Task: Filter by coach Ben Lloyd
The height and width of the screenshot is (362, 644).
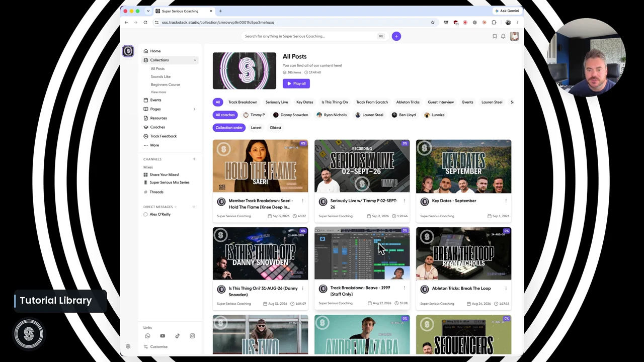Action: (404, 115)
